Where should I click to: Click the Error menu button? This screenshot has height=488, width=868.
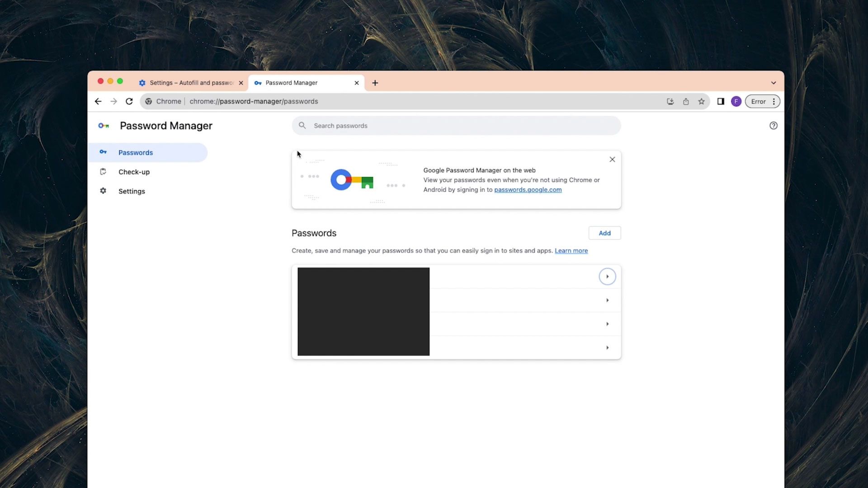[x=763, y=101]
